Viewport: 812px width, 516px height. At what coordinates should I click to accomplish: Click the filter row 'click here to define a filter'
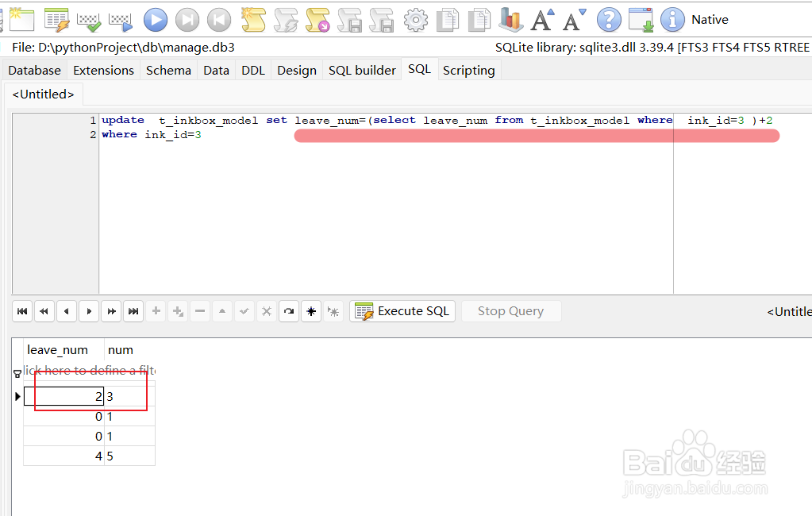[x=89, y=371]
